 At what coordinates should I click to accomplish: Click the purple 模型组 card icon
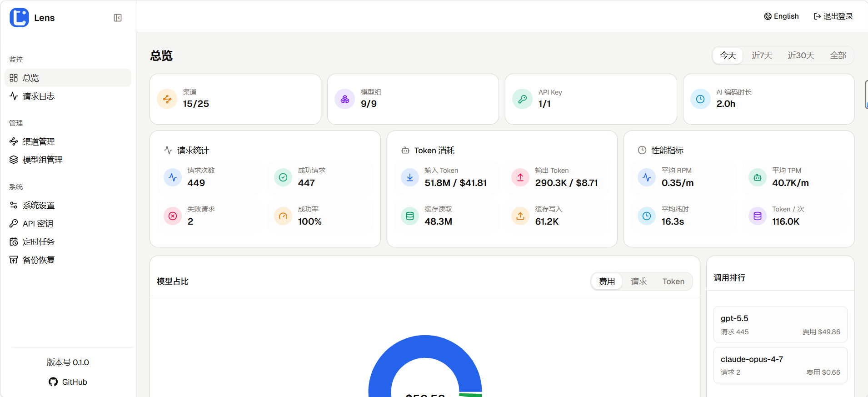coord(345,99)
